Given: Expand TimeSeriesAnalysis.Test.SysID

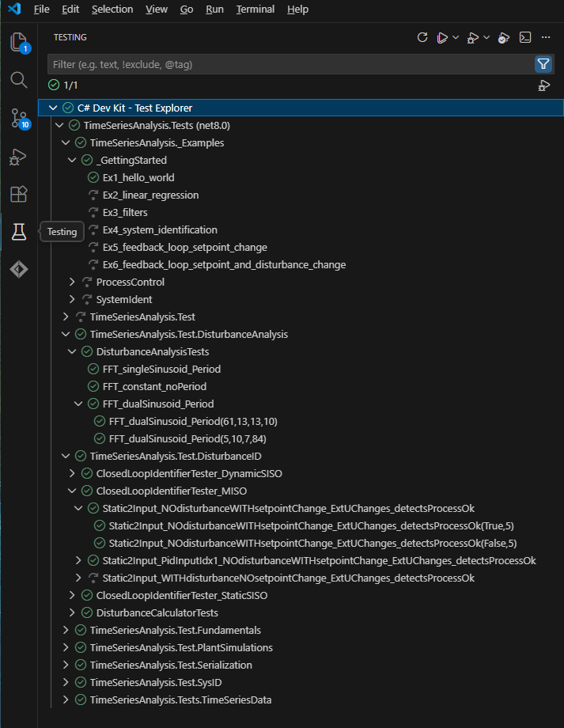Looking at the screenshot, I should tap(66, 682).
